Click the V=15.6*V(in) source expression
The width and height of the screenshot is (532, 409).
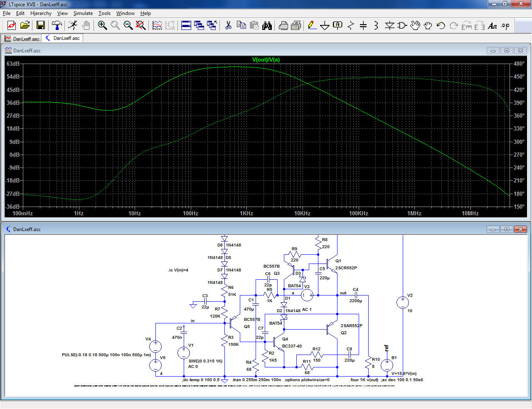(404, 374)
